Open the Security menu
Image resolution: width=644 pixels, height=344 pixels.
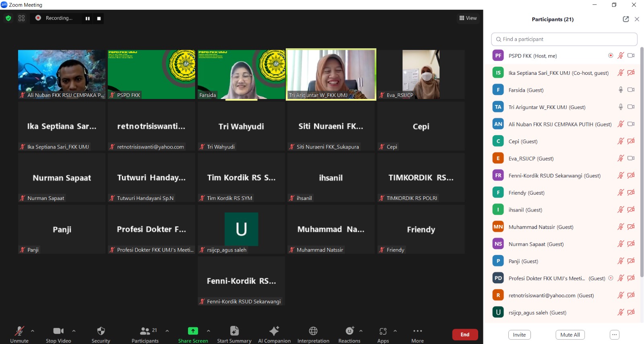coord(101,334)
